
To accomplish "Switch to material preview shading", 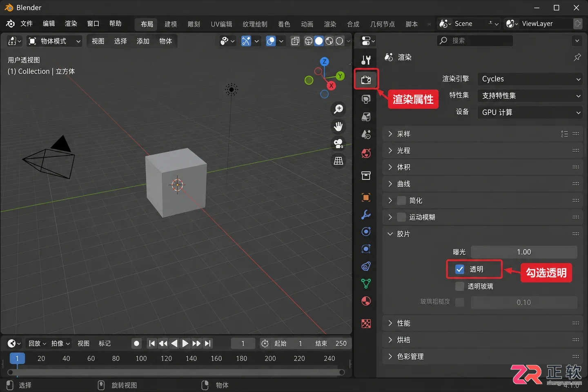I will (x=329, y=41).
